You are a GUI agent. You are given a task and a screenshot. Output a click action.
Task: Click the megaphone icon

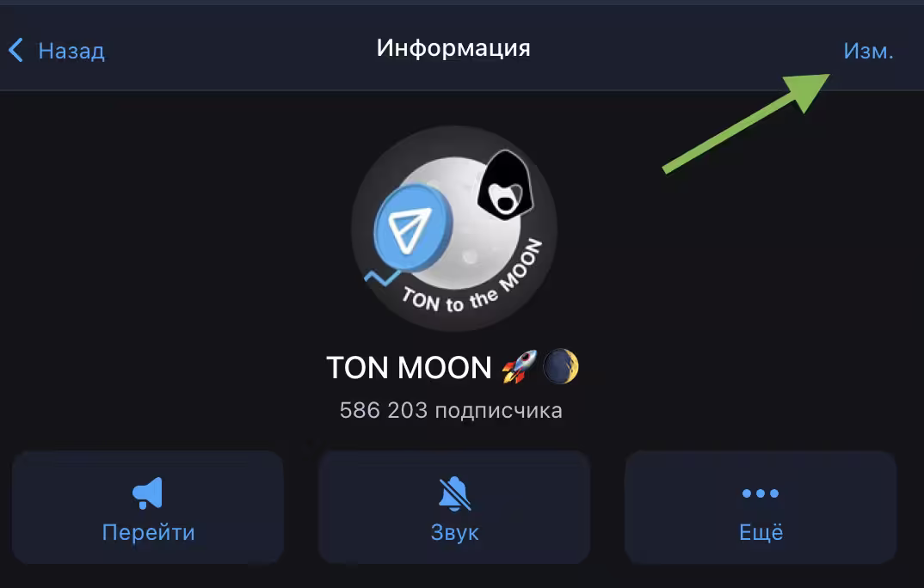[x=147, y=493]
